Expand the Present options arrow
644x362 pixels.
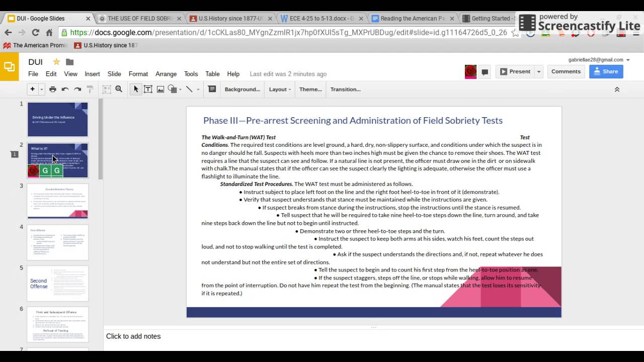pos(539,71)
